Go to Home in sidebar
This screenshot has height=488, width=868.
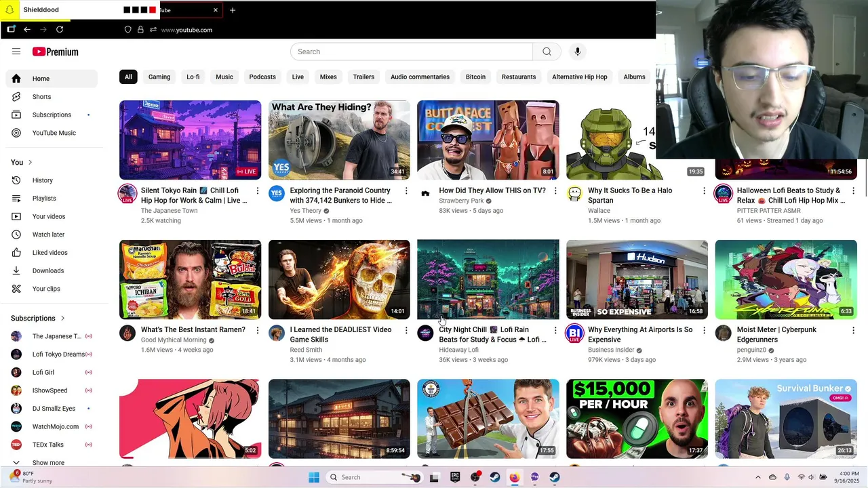(52, 79)
